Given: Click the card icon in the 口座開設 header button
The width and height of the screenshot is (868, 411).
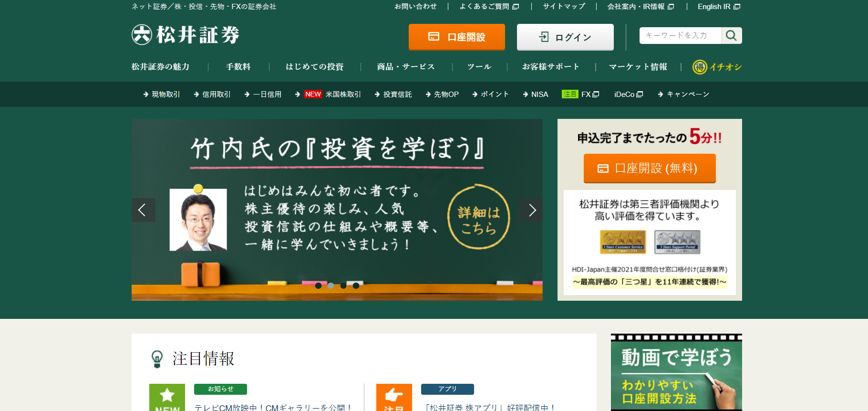Looking at the screenshot, I should click(x=434, y=37).
